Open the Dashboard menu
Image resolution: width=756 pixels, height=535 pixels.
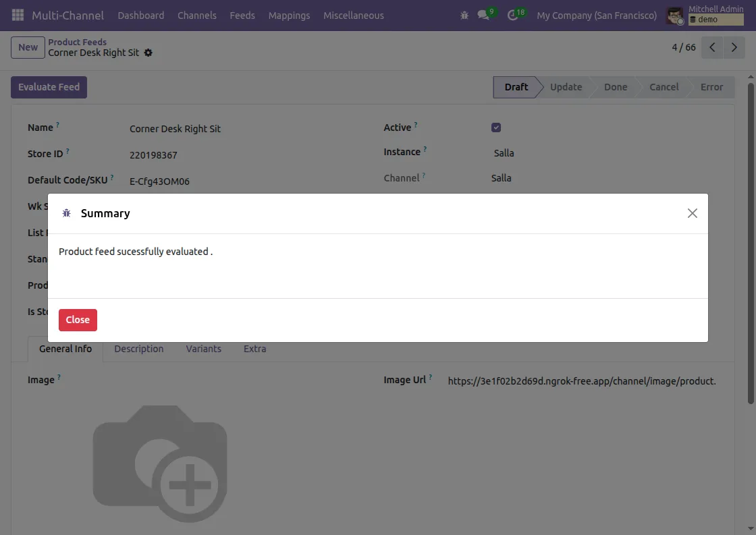click(x=141, y=16)
